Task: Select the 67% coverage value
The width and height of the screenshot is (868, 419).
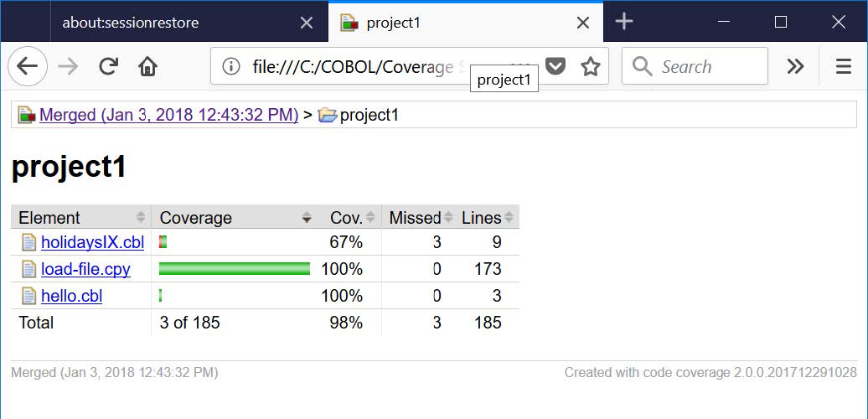Action: coord(347,242)
